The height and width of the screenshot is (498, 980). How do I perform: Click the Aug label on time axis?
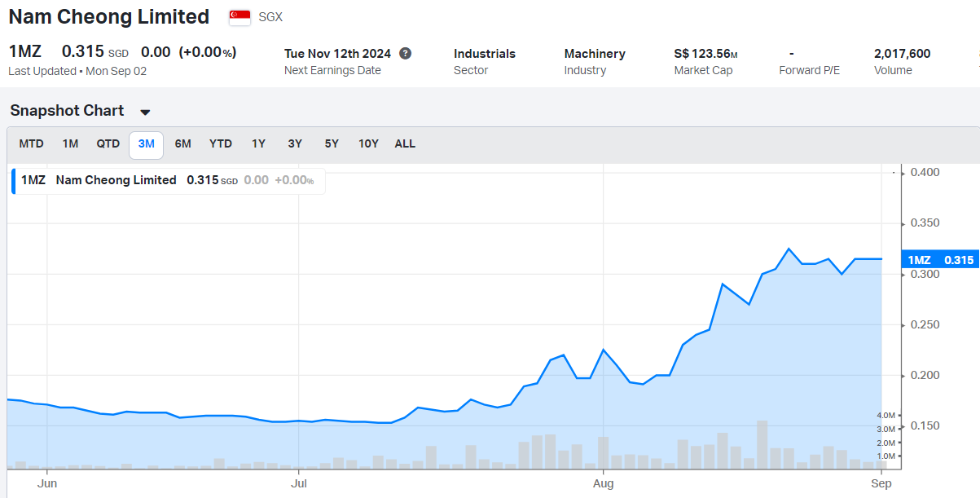tap(603, 484)
